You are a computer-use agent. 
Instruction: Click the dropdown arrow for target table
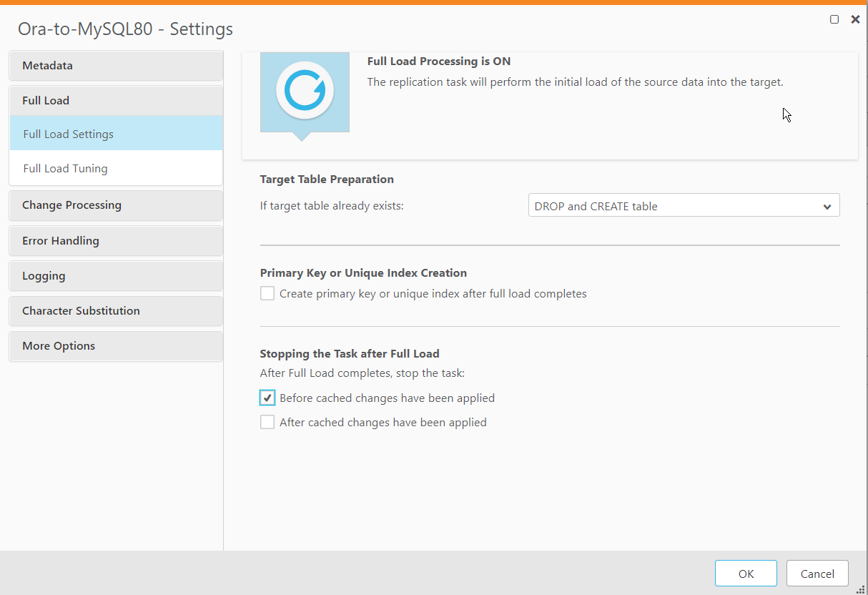[x=827, y=207]
